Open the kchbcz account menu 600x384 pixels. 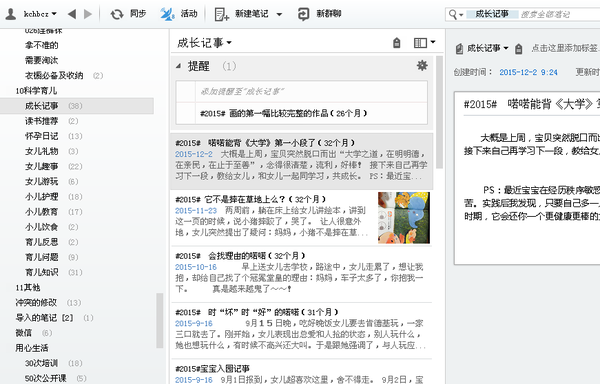point(40,14)
